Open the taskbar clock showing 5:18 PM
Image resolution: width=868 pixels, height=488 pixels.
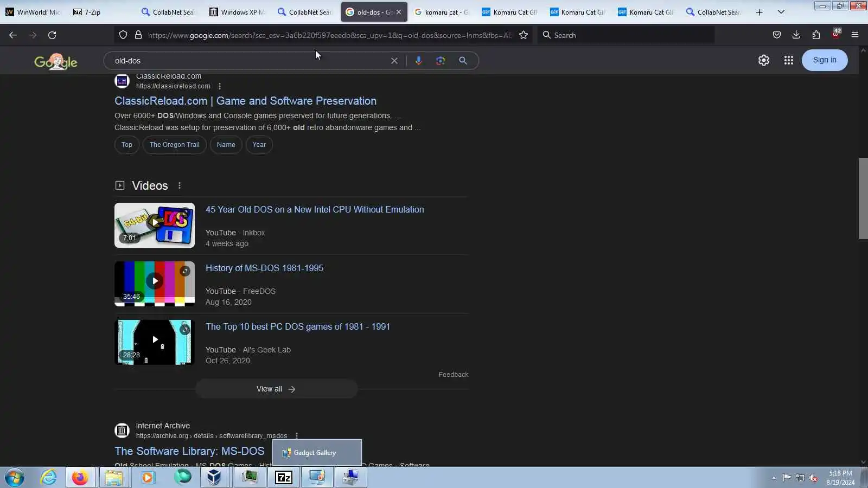pos(840,478)
